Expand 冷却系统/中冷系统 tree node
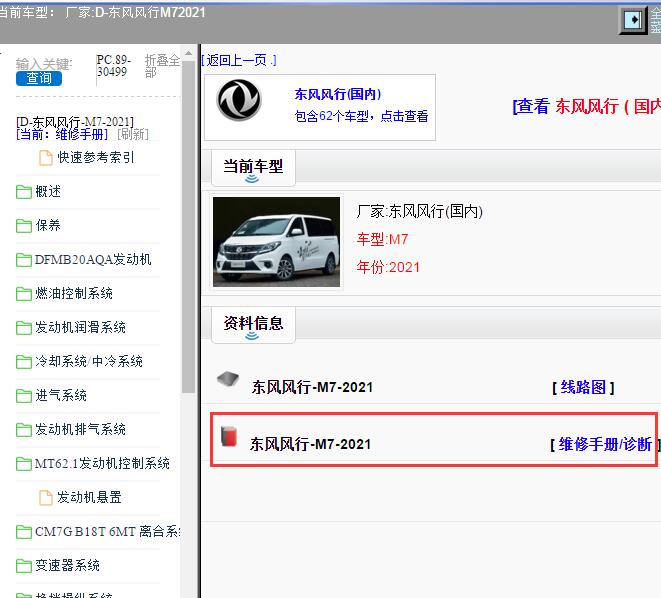The image size is (661, 598). pos(89,362)
